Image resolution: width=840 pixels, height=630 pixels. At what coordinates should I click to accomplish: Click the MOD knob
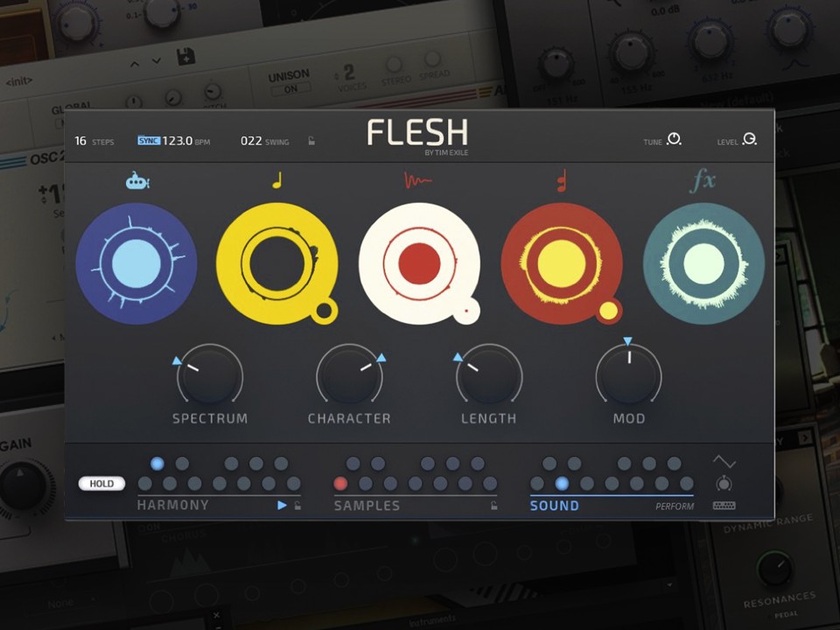pos(629,376)
